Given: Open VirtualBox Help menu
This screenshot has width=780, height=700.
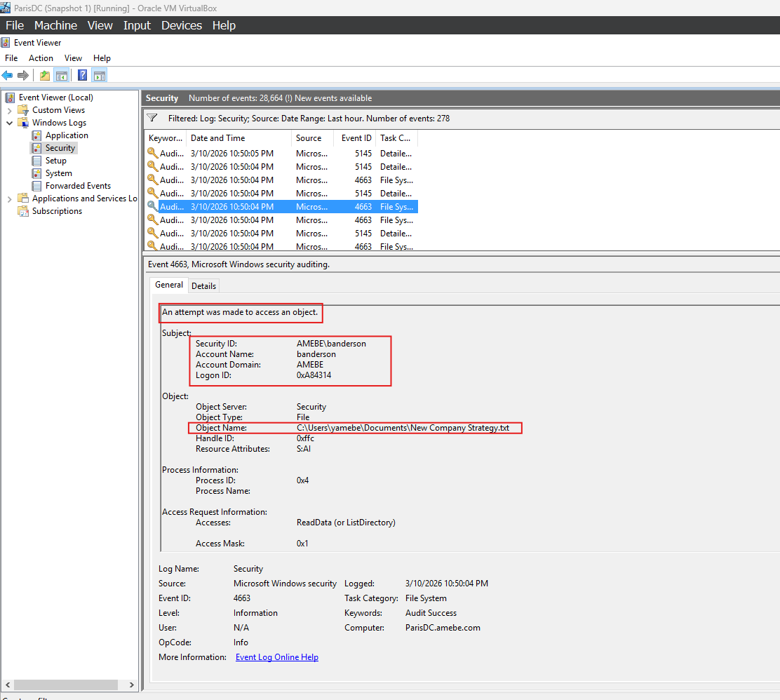Looking at the screenshot, I should 224,25.
